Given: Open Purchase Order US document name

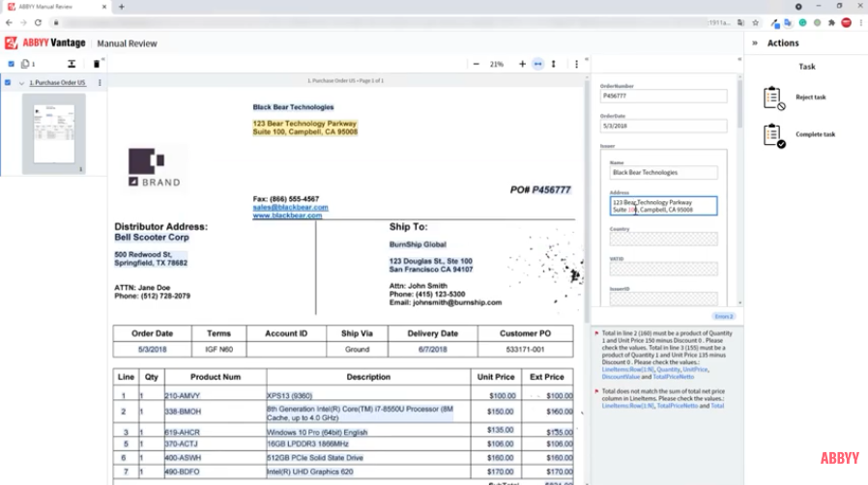Looking at the screenshot, I should [x=58, y=83].
